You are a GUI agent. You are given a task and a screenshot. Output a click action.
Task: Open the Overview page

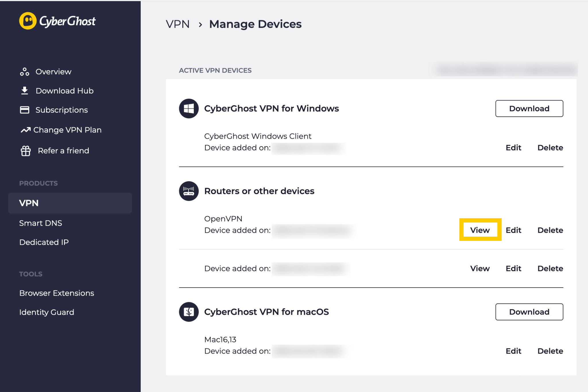pyautogui.click(x=53, y=72)
